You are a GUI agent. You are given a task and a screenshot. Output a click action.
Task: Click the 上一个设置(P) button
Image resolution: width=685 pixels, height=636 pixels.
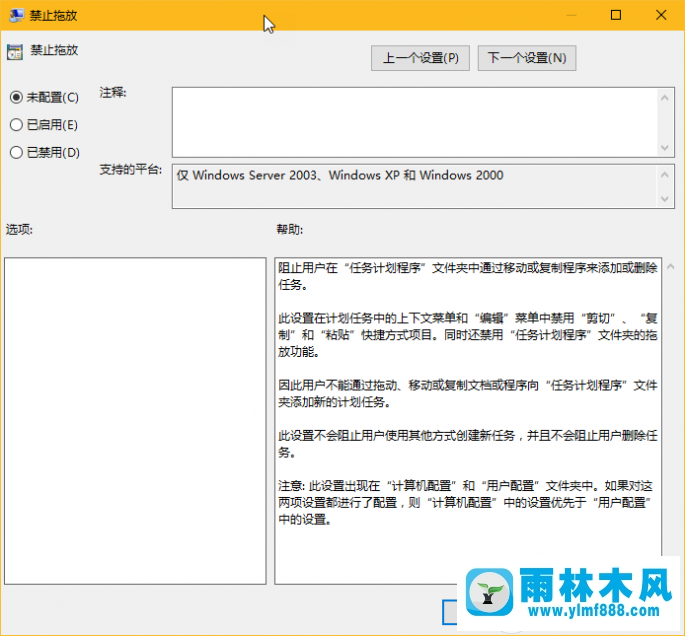(420, 58)
